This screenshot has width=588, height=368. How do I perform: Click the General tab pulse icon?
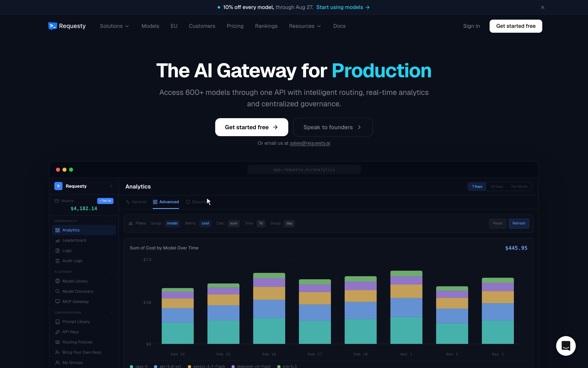coord(128,202)
